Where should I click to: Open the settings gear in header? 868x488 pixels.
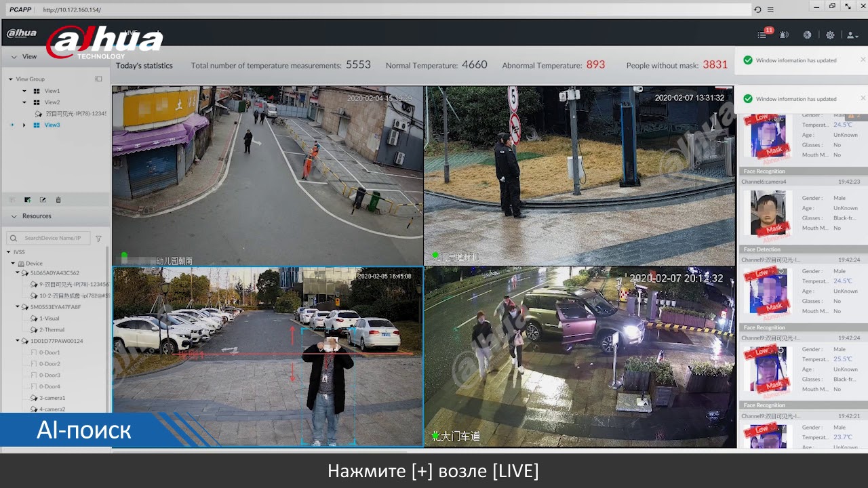830,35
